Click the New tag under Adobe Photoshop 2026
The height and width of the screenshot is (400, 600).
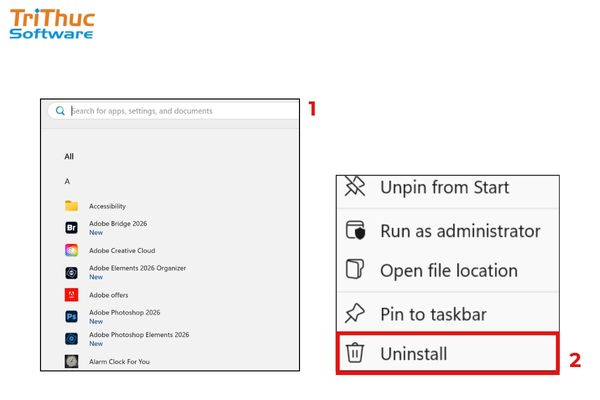point(96,321)
